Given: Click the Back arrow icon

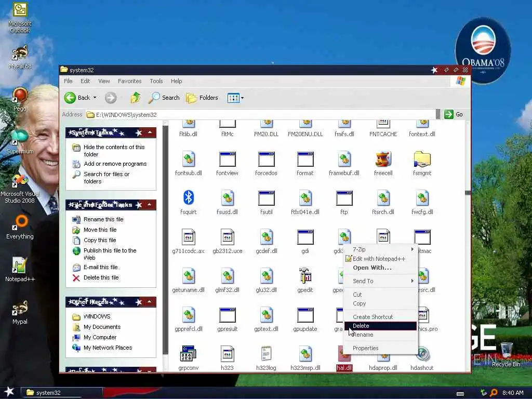Looking at the screenshot, I should point(70,98).
